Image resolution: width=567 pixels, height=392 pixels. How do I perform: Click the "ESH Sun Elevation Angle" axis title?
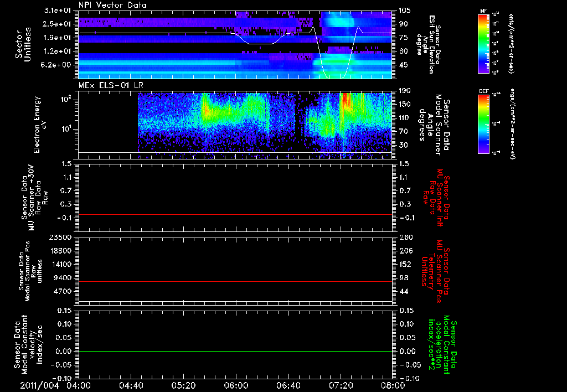point(428,44)
